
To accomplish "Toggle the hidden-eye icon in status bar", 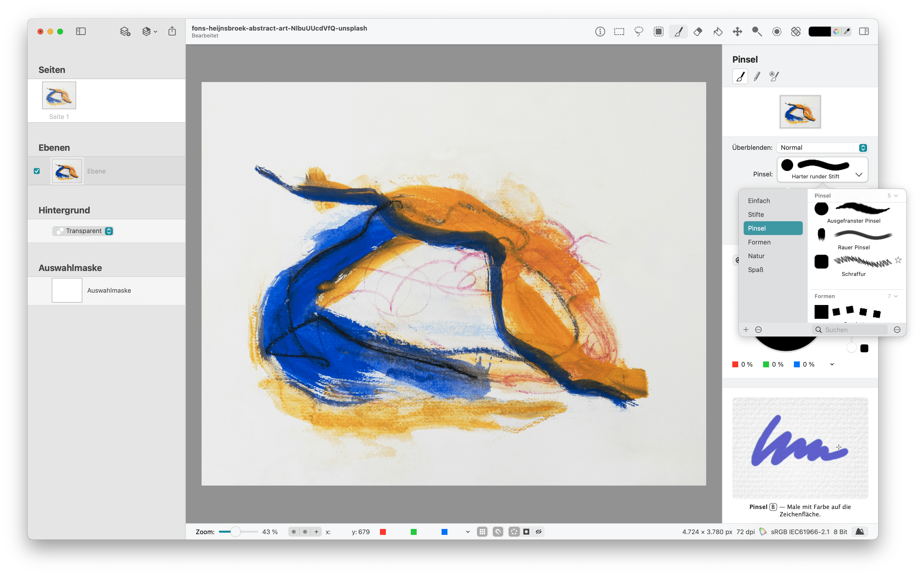I will [538, 532].
